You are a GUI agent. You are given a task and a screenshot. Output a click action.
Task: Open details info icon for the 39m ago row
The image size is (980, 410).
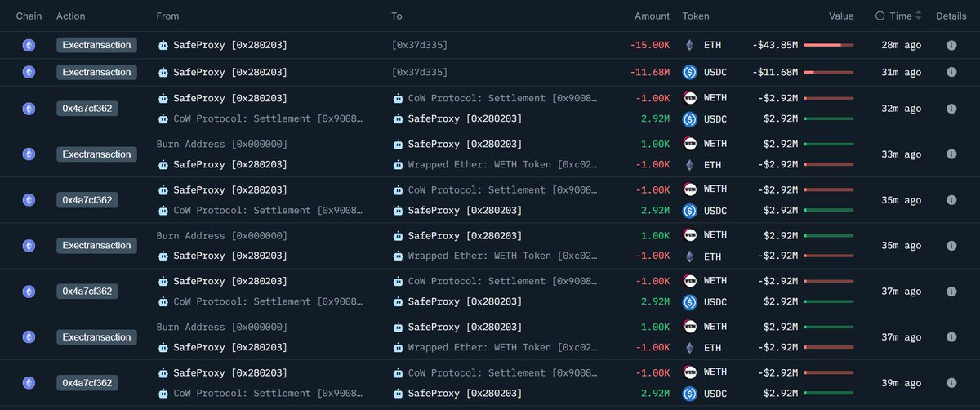click(x=951, y=383)
